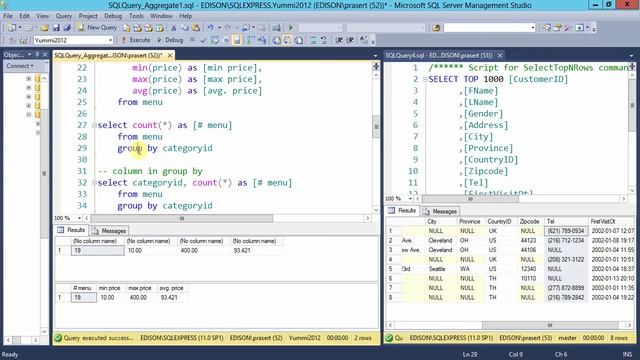Open the Messages tab in left results
This screenshot has width=640, height=360.
(x=109, y=231)
